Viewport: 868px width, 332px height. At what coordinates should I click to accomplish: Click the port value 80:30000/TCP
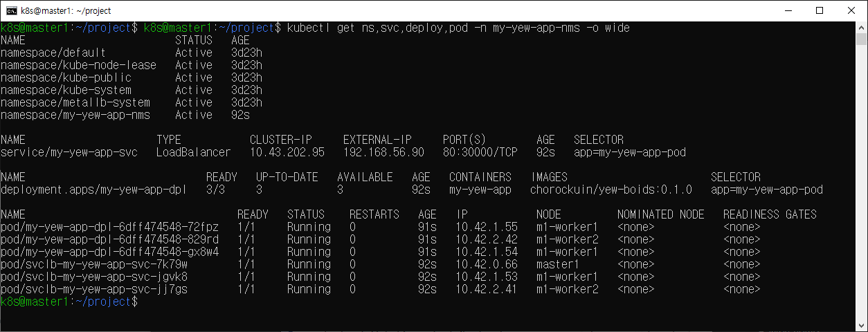pos(480,152)
